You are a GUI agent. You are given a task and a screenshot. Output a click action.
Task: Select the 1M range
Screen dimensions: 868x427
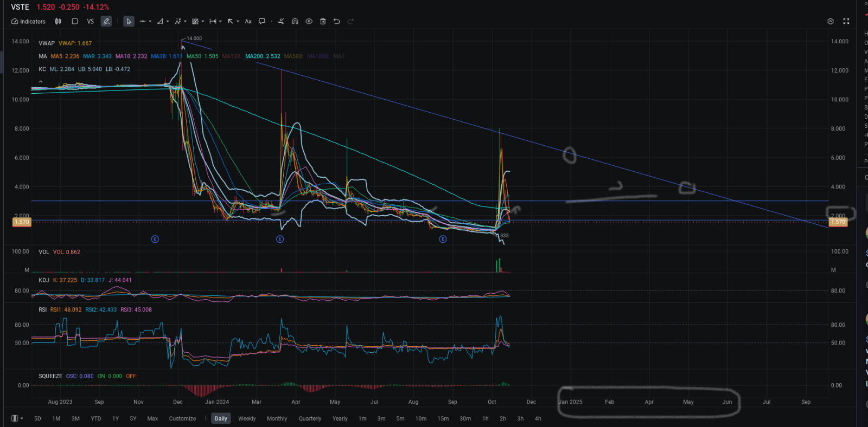[56, 418]
